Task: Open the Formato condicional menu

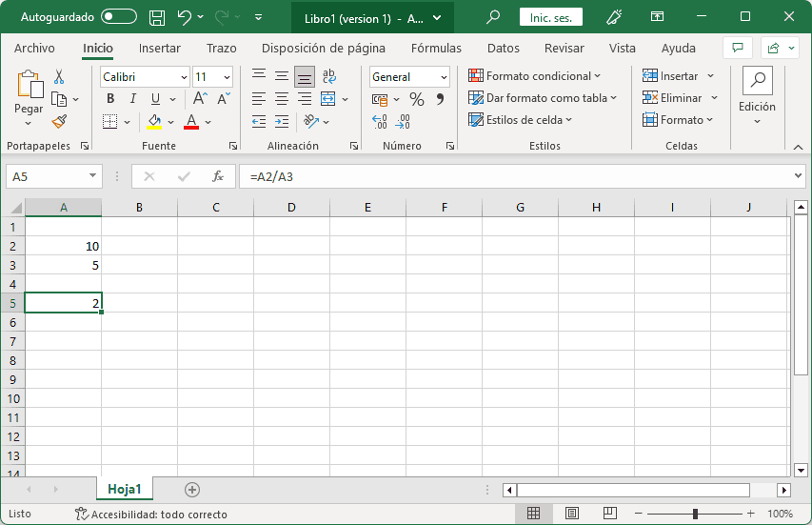Action: coord(534,76)
